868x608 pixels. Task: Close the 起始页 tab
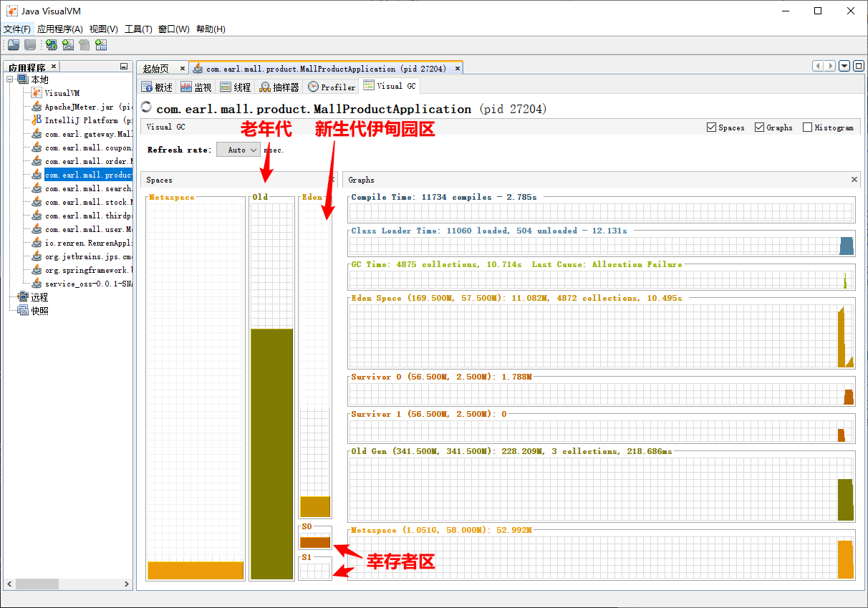tap(182, 69)
